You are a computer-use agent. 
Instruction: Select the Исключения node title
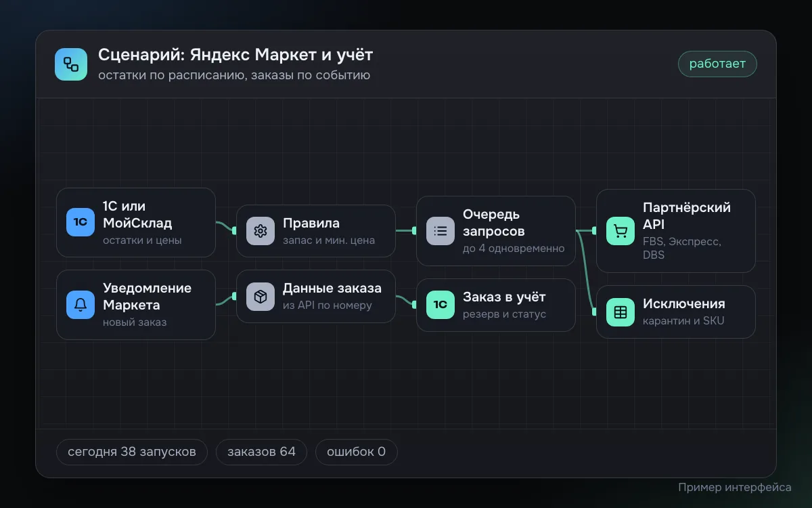tap(684, 303)
